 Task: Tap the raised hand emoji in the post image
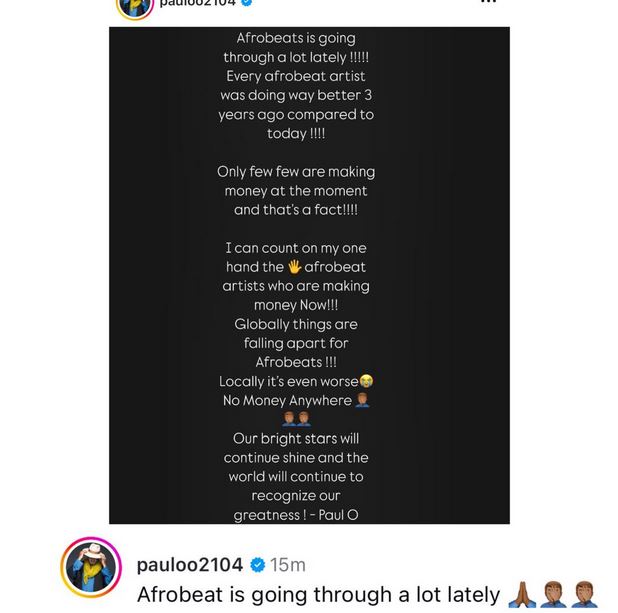point(294,267)
